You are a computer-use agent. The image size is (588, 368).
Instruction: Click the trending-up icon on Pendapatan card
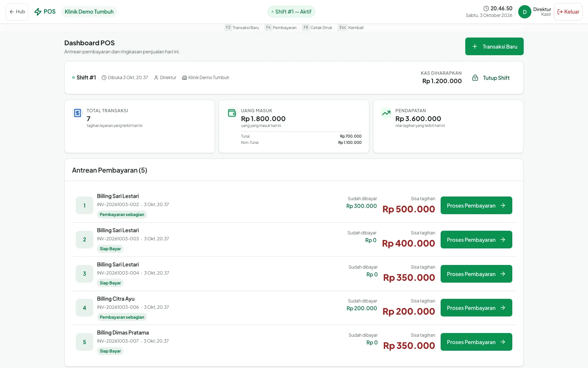(386, 113)
